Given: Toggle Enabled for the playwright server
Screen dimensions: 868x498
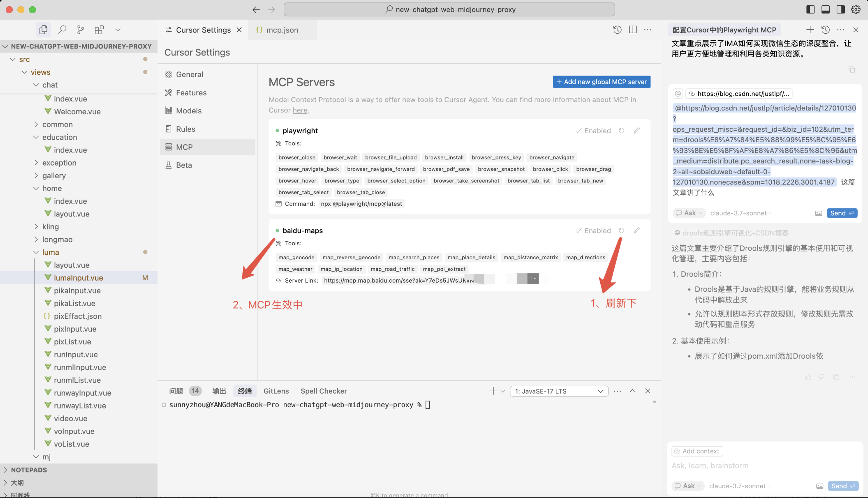Looking at the screenshot, I should (593, 131).
